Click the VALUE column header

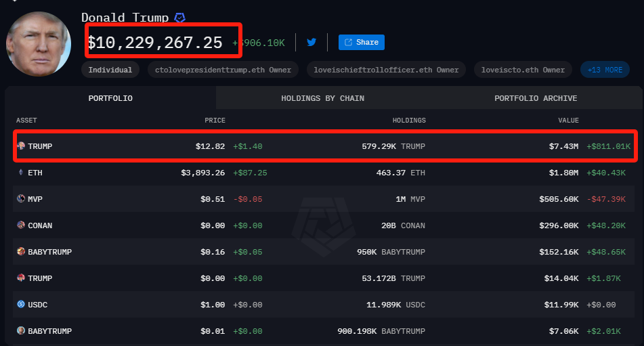[568, 121]
